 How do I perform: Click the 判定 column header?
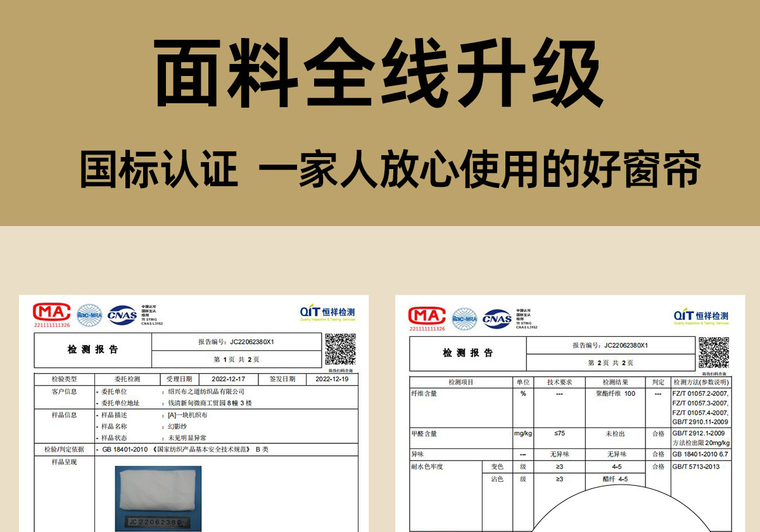tap(658, 383)
